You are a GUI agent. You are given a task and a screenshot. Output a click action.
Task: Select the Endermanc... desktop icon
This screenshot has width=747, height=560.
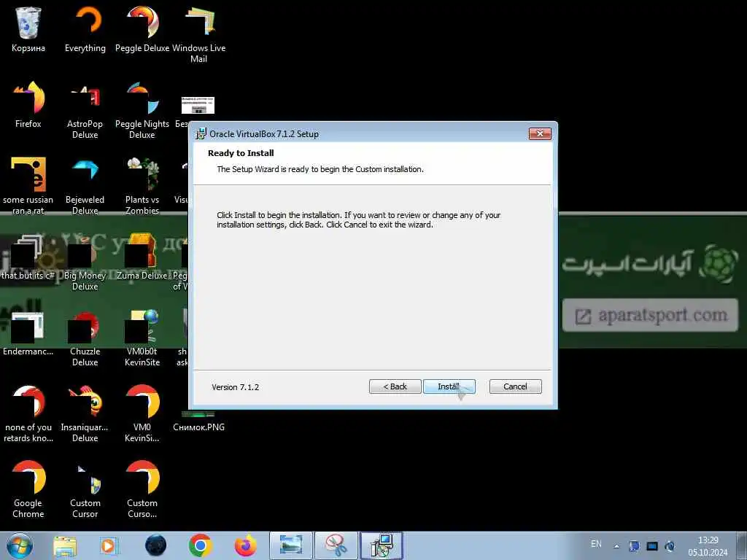pos(28,333)
